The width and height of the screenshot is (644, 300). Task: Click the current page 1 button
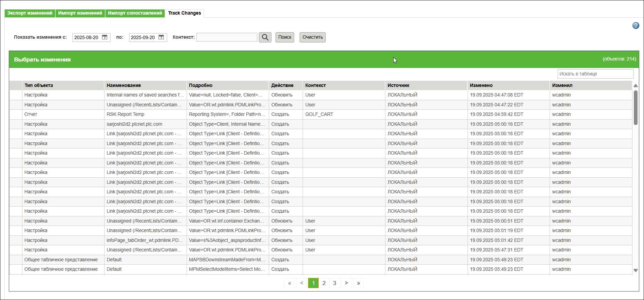point(313,283)
